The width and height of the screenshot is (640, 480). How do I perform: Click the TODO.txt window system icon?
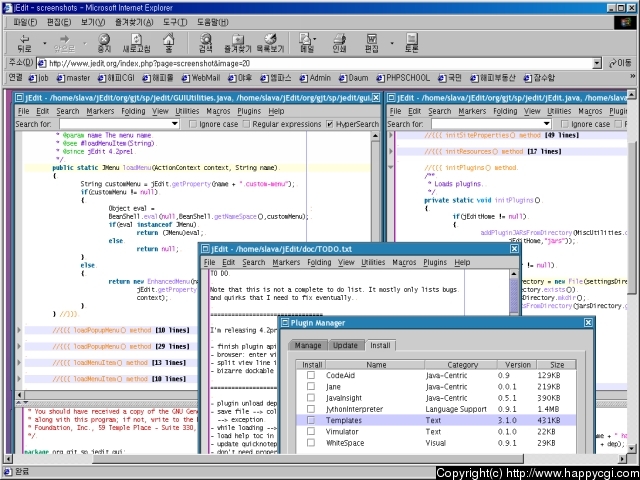pyautogui.click(x=206, y=249)
